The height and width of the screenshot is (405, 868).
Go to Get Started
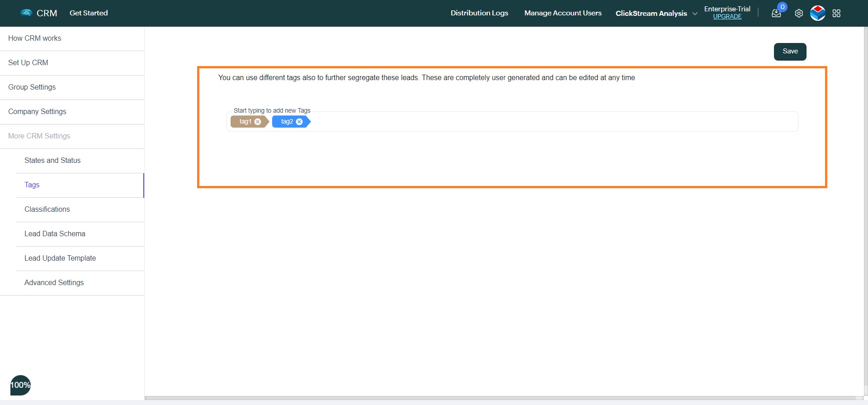pyautogui.click(x=89, y=13)
